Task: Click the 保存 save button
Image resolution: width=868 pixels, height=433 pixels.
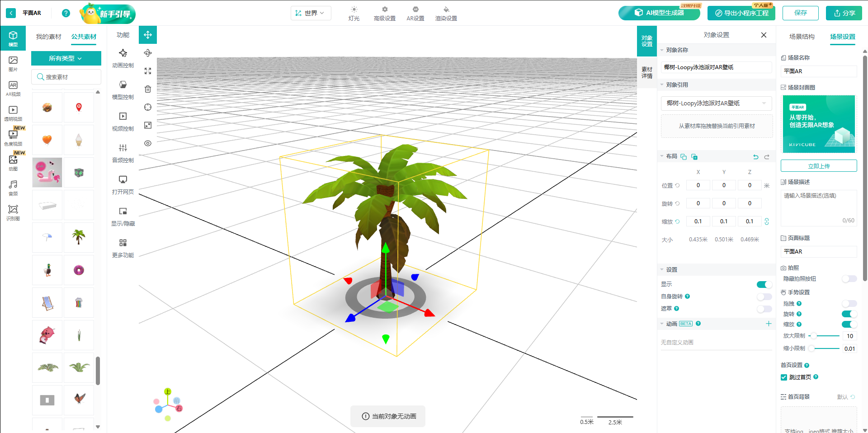Action: pyautogui.click(x=800, y=13)
